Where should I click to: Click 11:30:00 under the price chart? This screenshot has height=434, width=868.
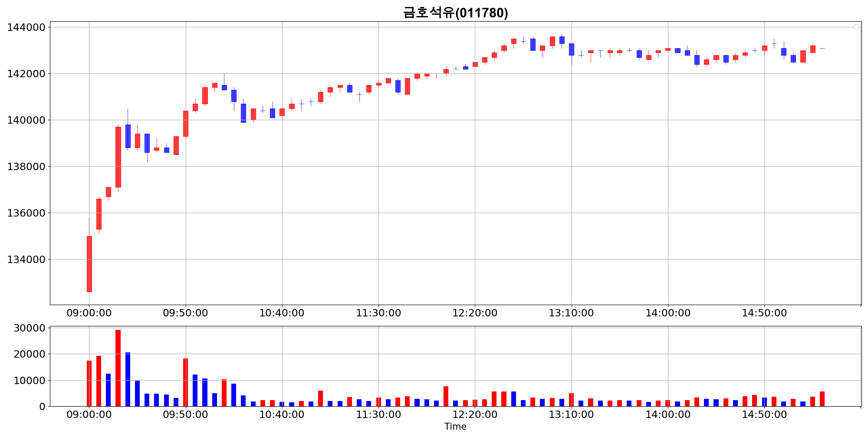(x=378, y=313)
